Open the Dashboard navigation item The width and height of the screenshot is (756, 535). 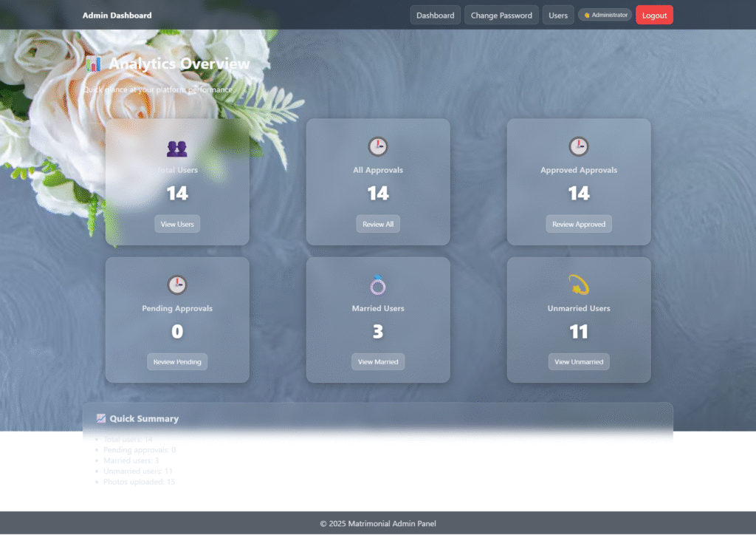(x=435, y=15)
